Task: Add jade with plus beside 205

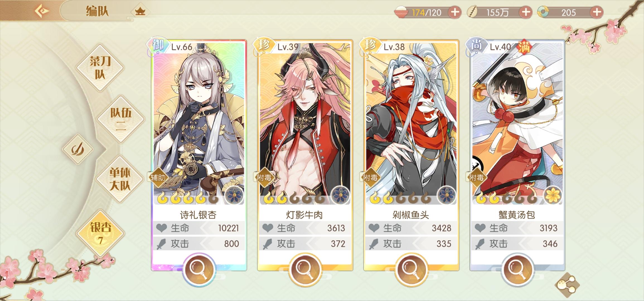Action: (597, 12)
